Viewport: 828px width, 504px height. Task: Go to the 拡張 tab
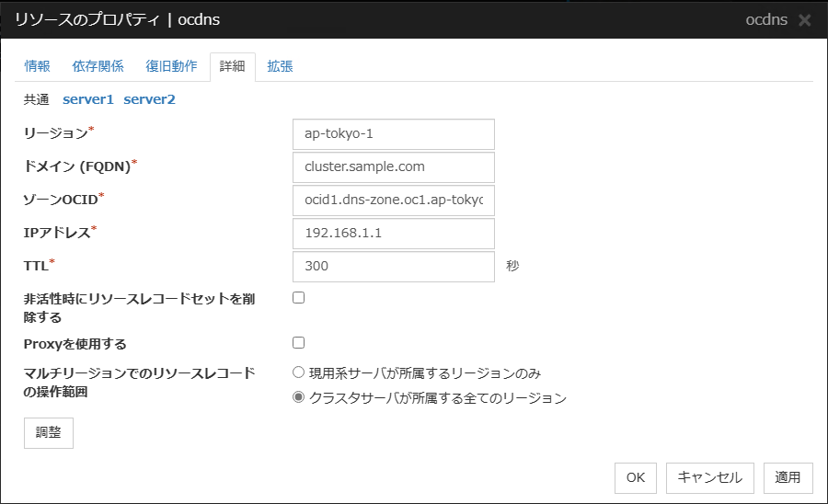point(280,66)
